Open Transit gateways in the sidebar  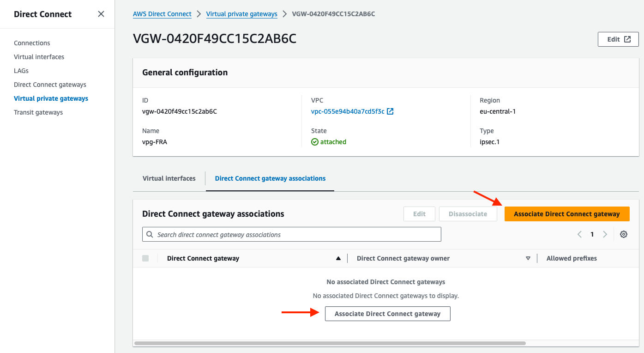click(x=38, y=112)
